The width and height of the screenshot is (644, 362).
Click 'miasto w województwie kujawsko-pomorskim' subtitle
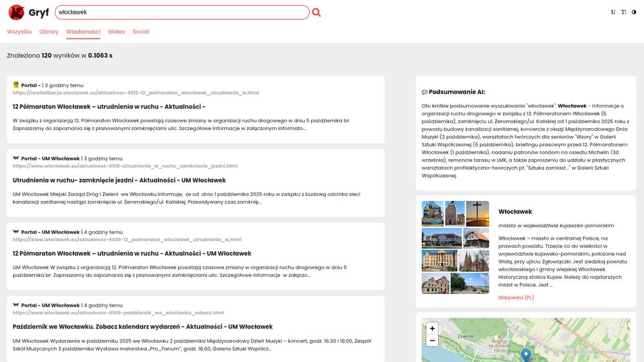[x=556, y=225]
